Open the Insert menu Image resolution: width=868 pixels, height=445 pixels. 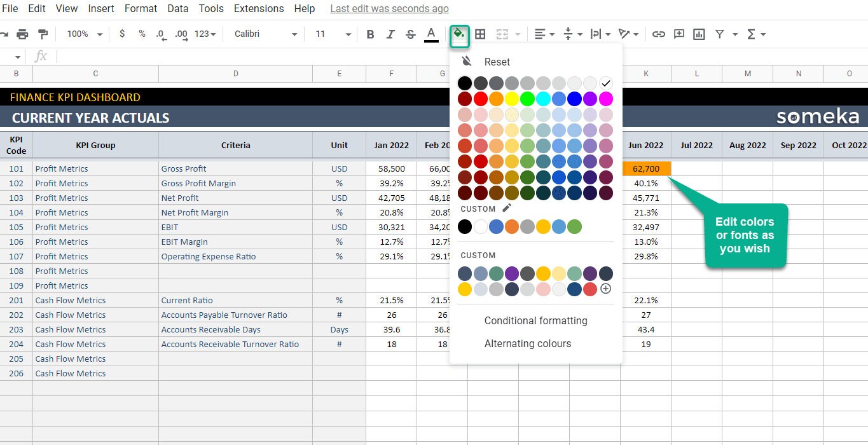tap(101, 9)
